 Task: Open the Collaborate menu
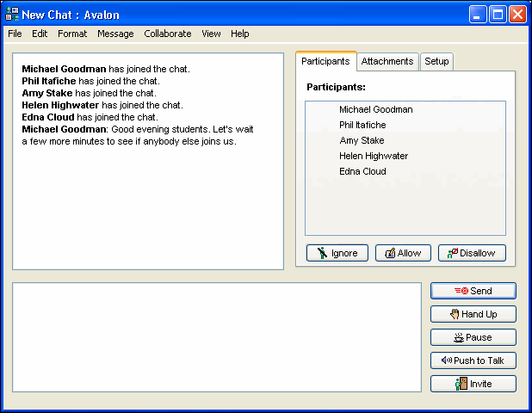[168, 34]
